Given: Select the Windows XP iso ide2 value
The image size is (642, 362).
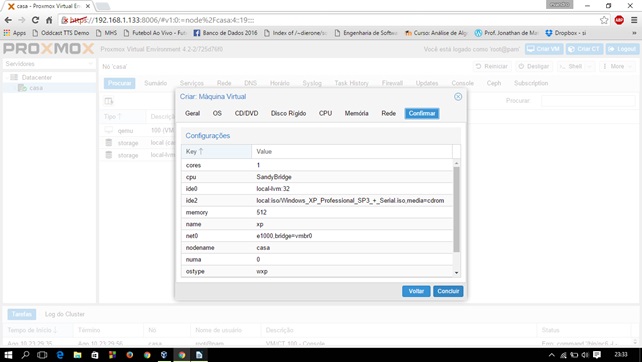Looking at the screenshot, I should click(x=350, y=201).
